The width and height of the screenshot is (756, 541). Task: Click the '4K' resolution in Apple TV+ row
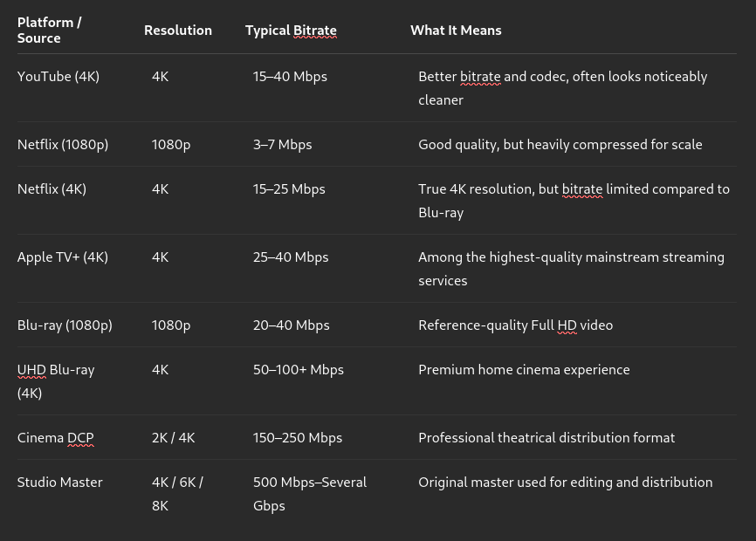pos(160,257)
